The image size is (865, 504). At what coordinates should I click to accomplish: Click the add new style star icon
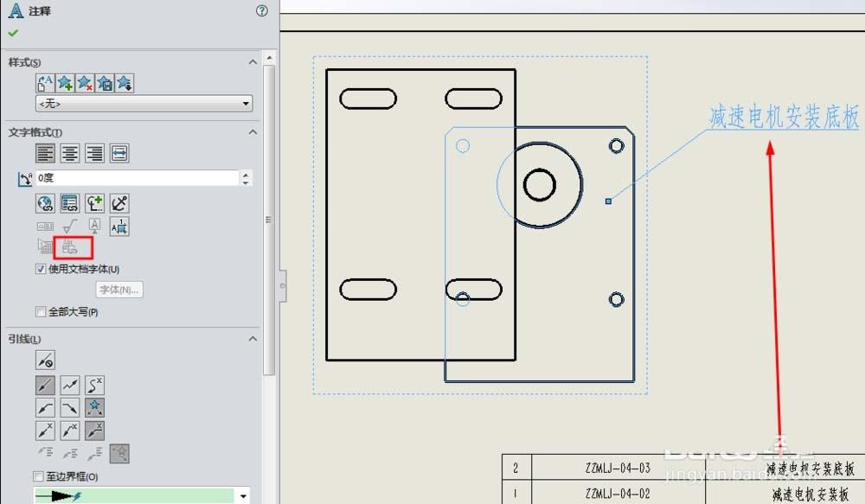coord(65,82)
